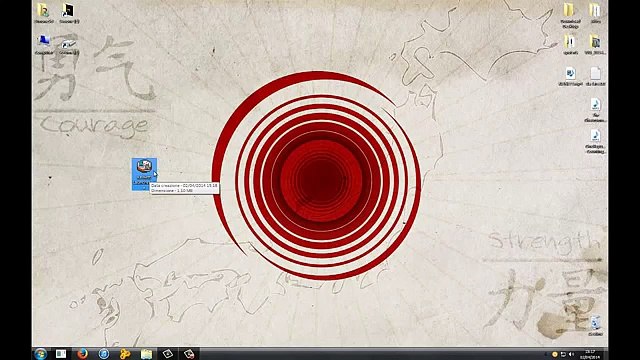The height and width of the screenshot is (360, 640).
Task: Select the plain yellow folder with two-line label
Action: 570,16
